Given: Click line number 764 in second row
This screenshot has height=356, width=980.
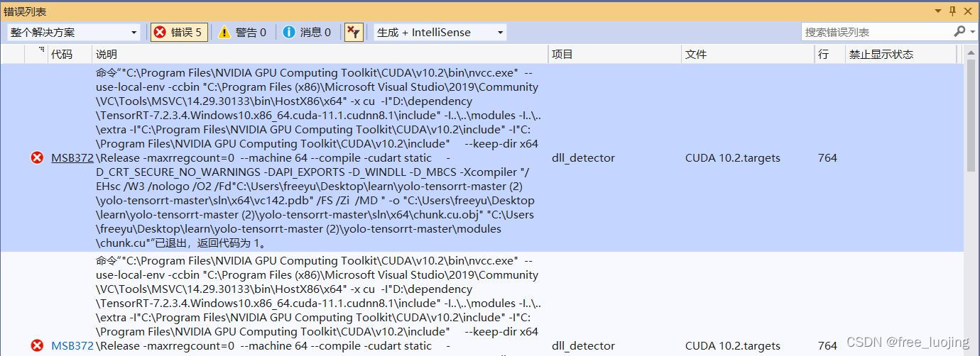Looking at the screenshot, I should click(x=827, y=345).
